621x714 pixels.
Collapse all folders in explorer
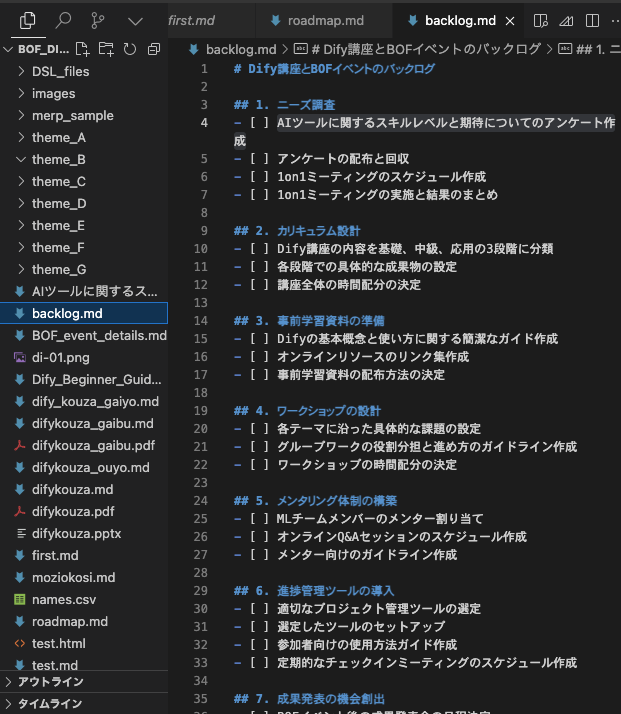(x=154, y=49)
